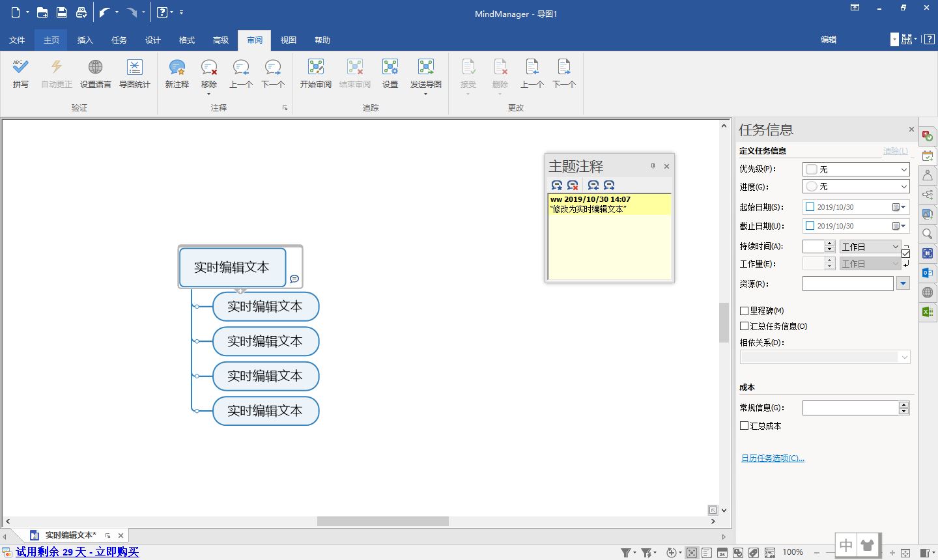Click the Excel export icon in the sidebar

(928, 312)
